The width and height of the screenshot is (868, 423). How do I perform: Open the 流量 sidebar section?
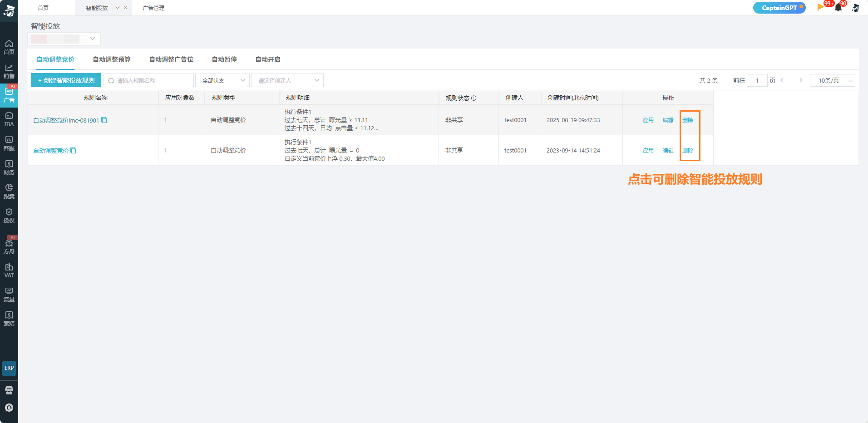pyautogui.click(x=9, y=295)
